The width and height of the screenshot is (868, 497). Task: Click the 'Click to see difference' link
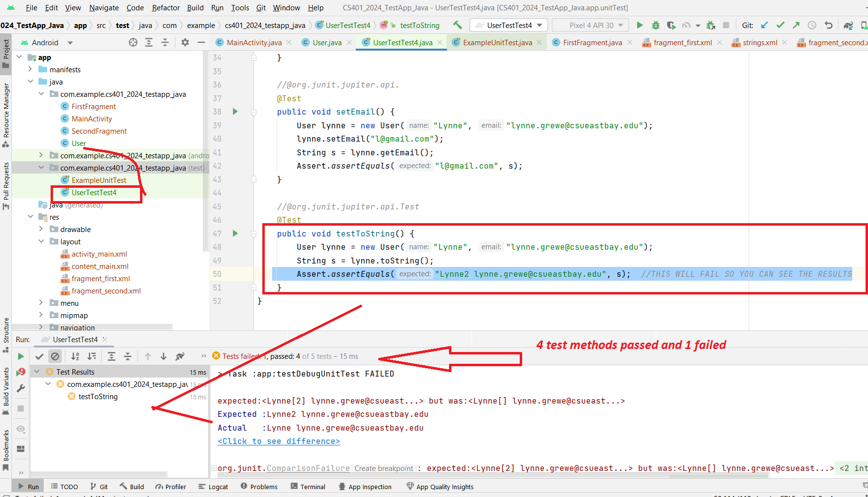(279, 441)
